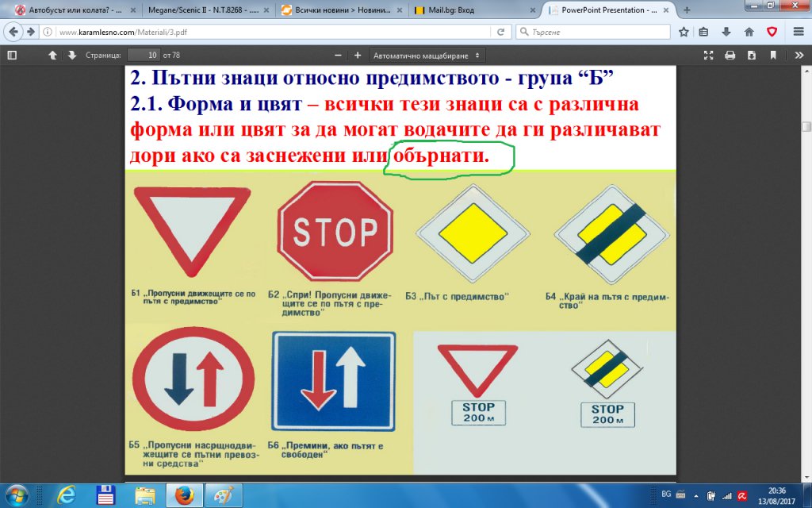Open the Firefox hamburger menu
812x508 pixels.
point(799,32)
